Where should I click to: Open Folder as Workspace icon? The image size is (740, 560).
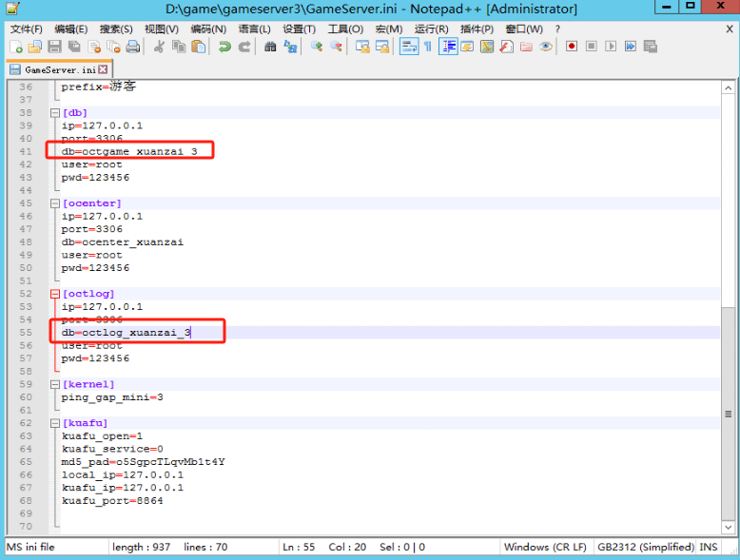click(x=526, y=47)
